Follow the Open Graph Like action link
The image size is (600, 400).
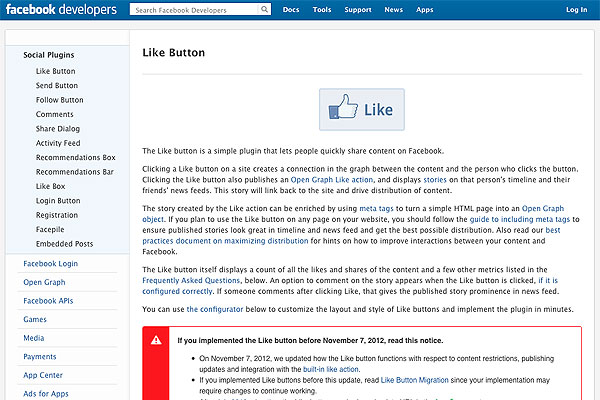pyautogui.click(x=331, y=180)
